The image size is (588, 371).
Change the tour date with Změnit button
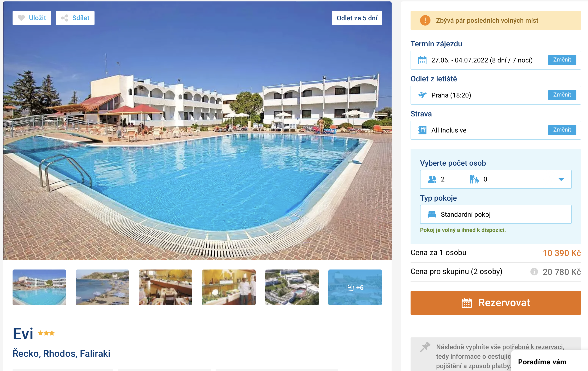click(x=562, y=60)
